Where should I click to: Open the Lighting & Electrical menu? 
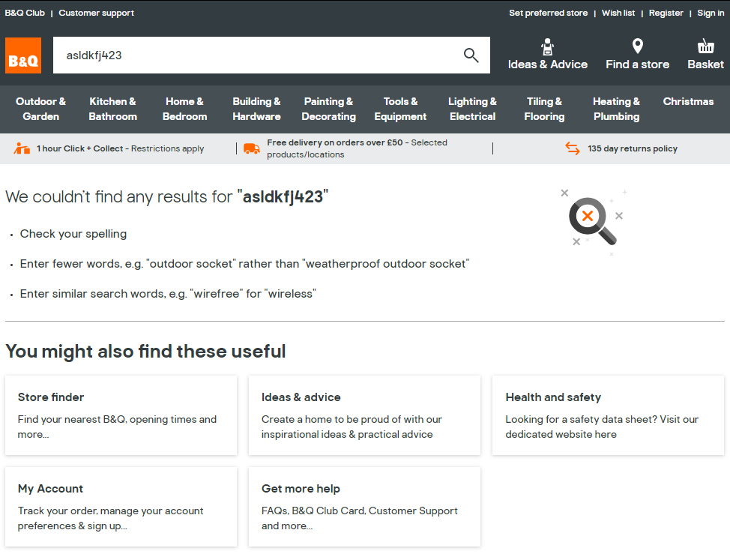click(x=472, y=109)
